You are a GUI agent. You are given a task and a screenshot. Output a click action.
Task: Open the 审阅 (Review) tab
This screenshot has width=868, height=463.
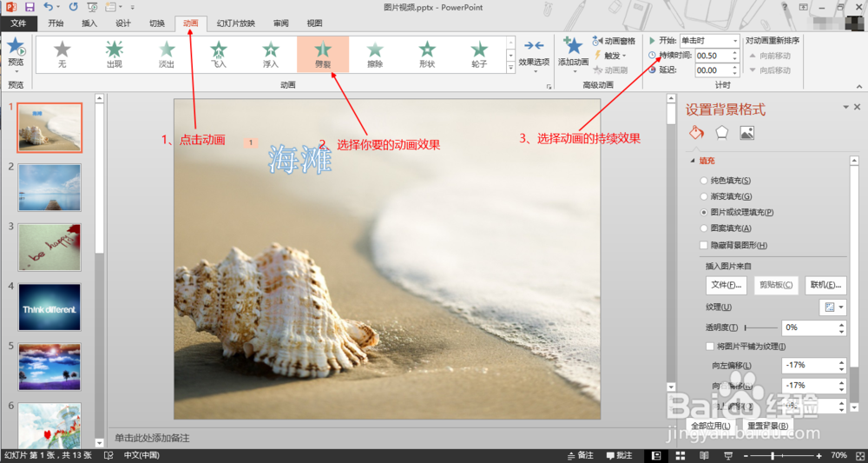tap(280, 23)
